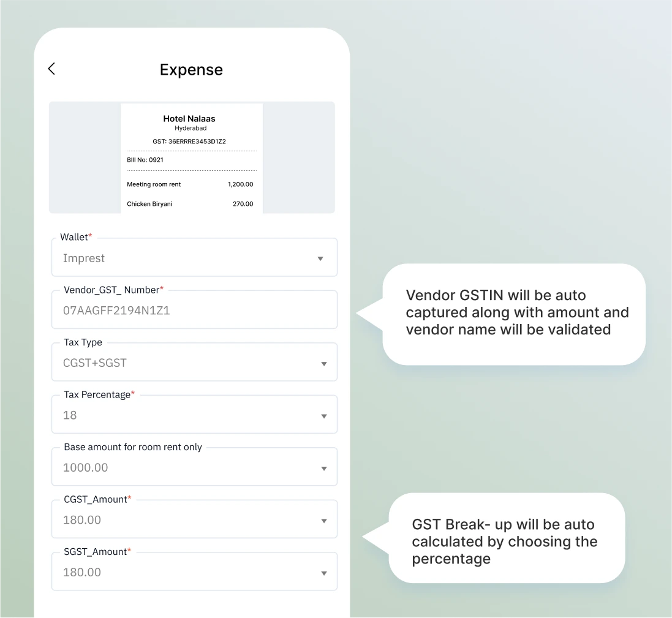
Task: Open the Wallet dropdown
Action: tap(184, 258)
